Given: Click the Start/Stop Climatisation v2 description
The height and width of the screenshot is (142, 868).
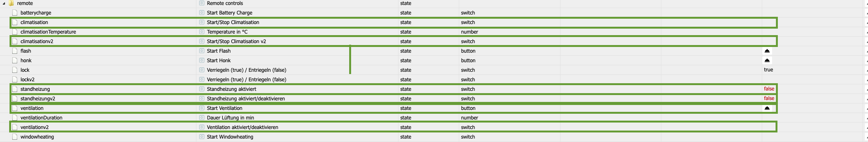Looking at the screenshot, I should pos(236,41).
